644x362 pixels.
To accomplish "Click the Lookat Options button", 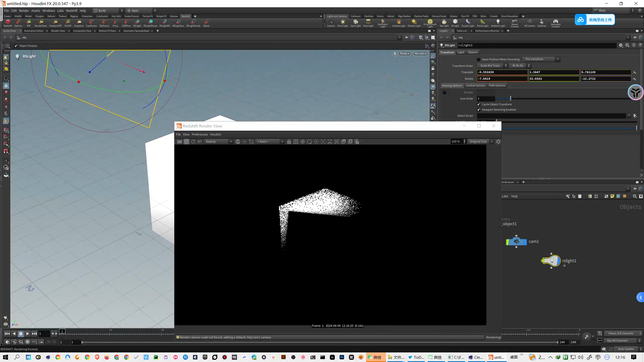I will pyautogui.click(x=475, y=85).
